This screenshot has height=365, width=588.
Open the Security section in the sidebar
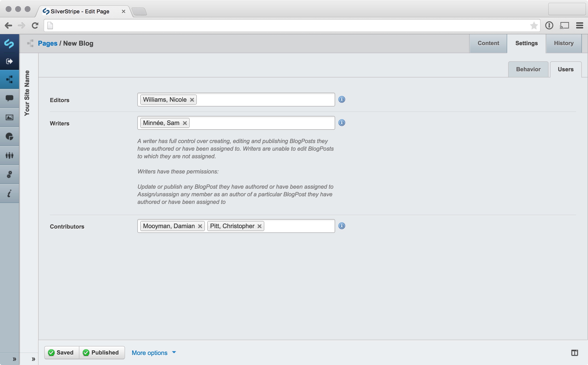coord(10,155)
